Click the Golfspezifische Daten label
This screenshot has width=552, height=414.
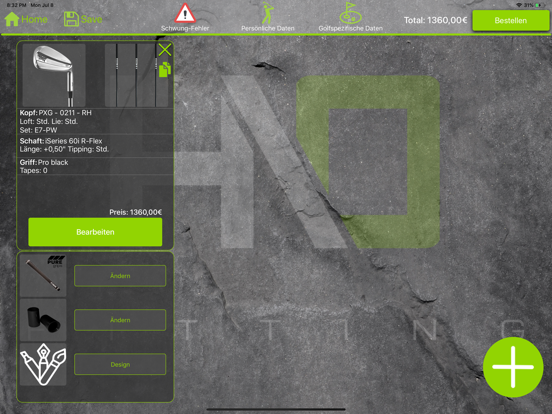click(x=350, y=28)
